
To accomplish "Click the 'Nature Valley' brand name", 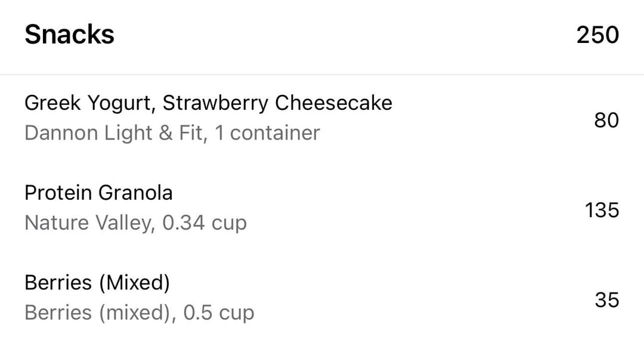I will tap(90, 223).
